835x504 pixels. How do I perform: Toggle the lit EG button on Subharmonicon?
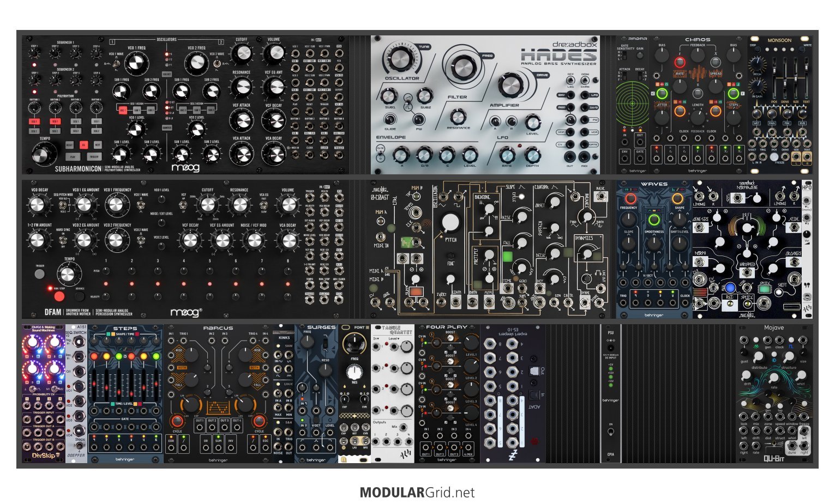pyautogui.click(x=84, y=145)
